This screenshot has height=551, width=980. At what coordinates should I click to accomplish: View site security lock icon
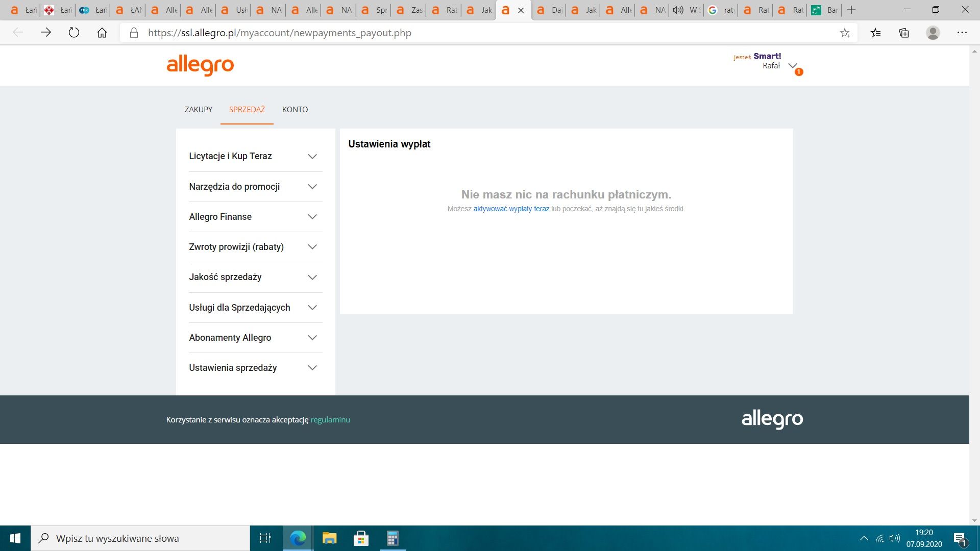coord(134,33)
